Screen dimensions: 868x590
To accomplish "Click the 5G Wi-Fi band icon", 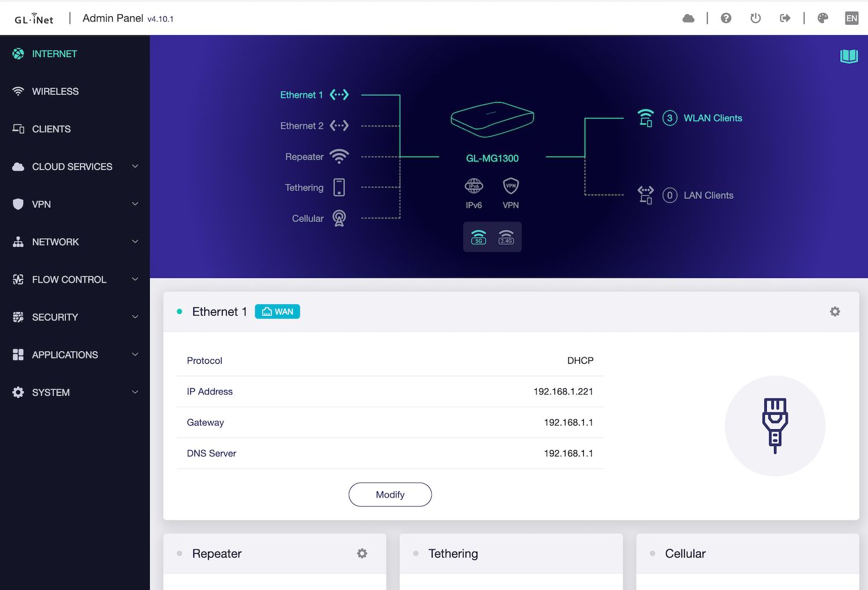I will 479,237.
